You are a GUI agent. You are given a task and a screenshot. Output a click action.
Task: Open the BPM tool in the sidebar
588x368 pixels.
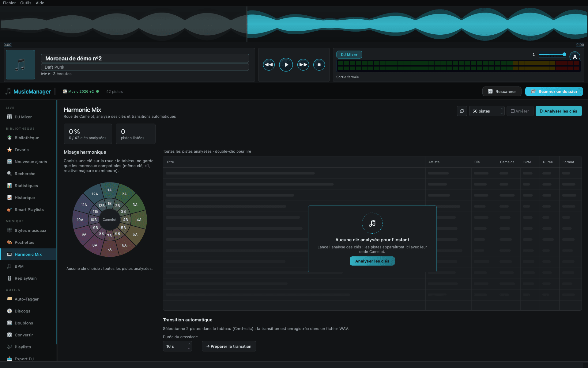(28, 266)
